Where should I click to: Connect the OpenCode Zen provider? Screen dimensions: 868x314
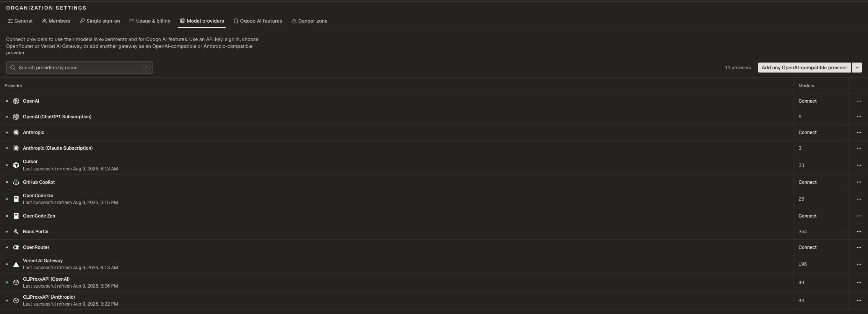point(808,216)
